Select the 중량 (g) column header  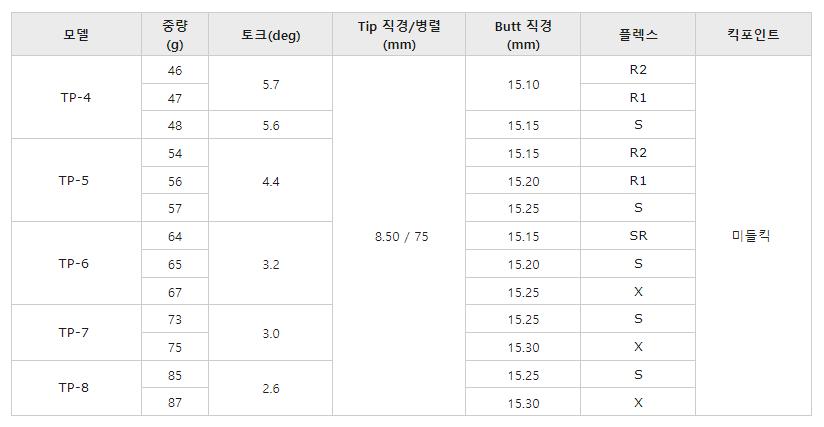click(175, 35)
